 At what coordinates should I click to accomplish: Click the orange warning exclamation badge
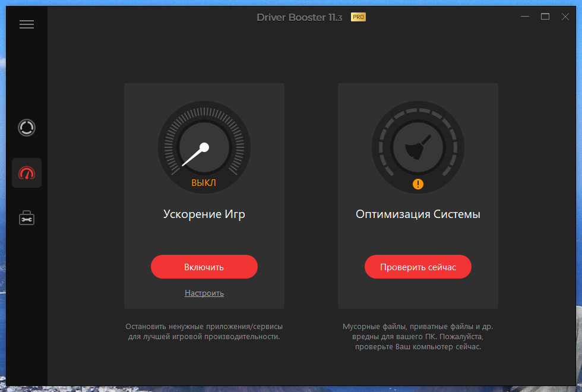[418, 184]
